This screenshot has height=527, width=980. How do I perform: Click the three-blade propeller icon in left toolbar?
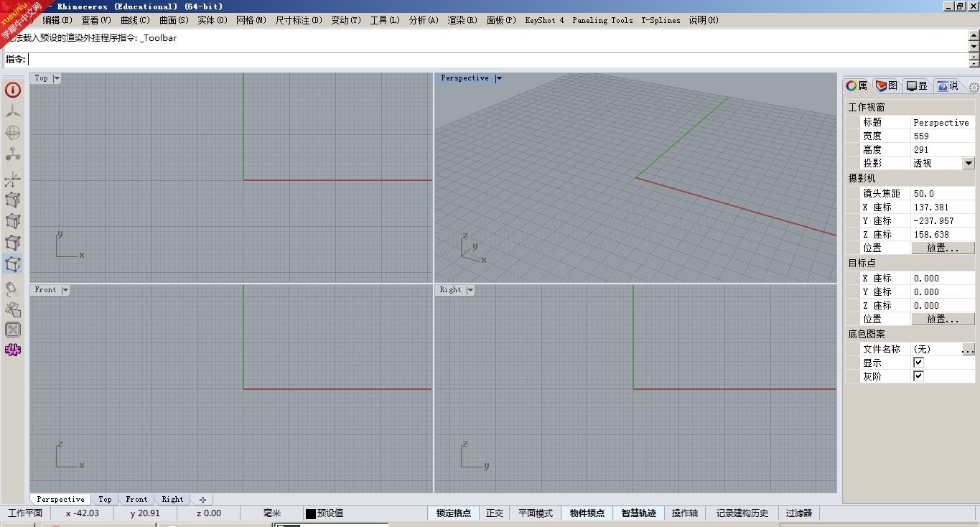[x=13, y=111]
